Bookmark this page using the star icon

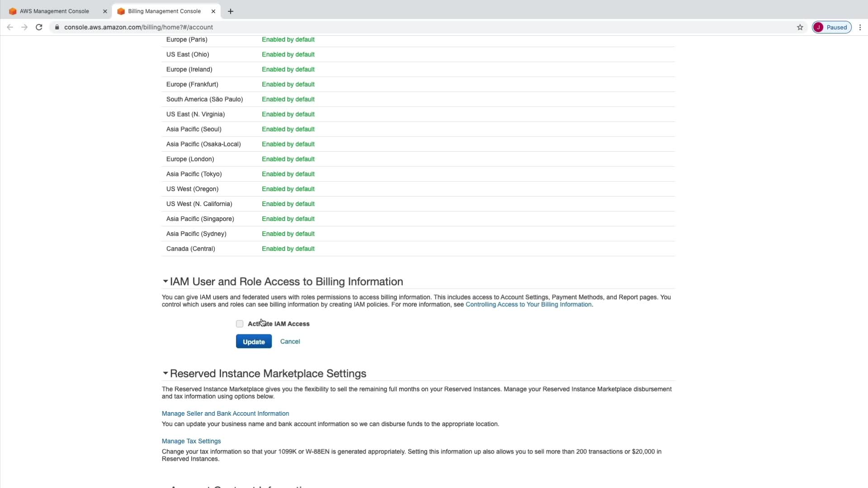pyautogui.click(x=800, y=27)
